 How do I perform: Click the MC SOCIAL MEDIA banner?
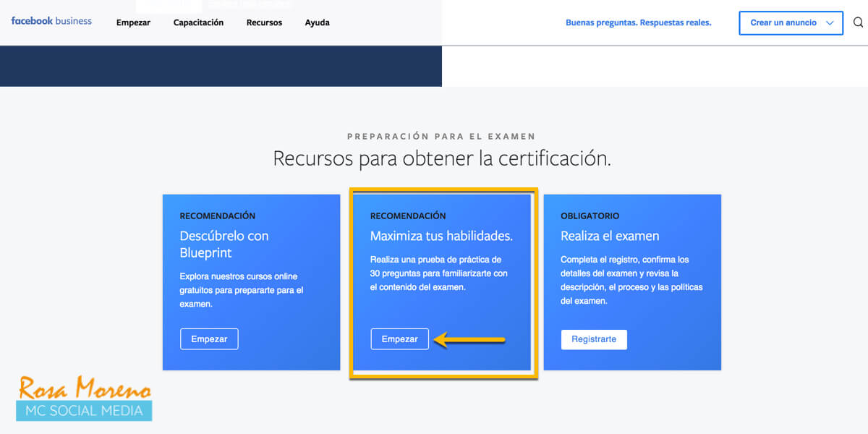(x=84, y=412)
